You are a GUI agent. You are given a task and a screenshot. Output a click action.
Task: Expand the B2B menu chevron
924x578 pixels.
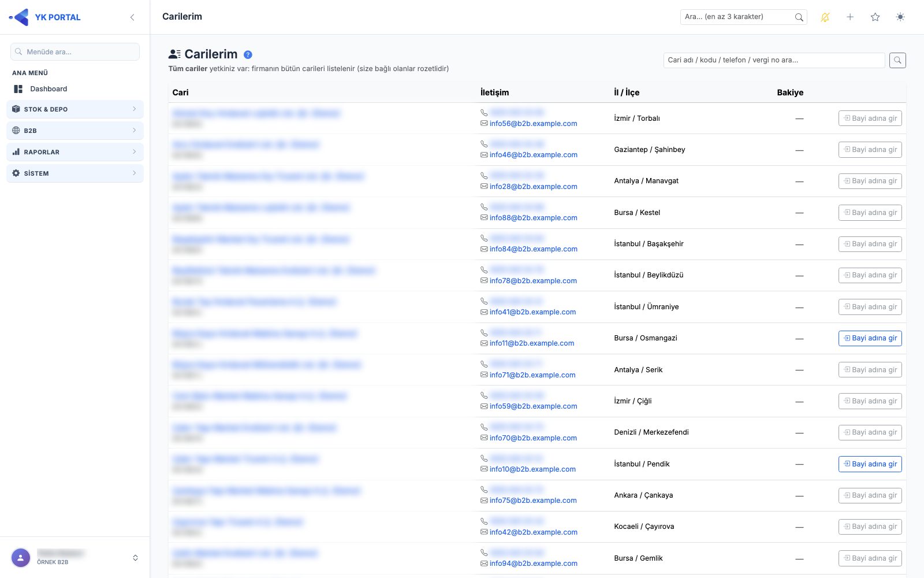coord(134,131)
